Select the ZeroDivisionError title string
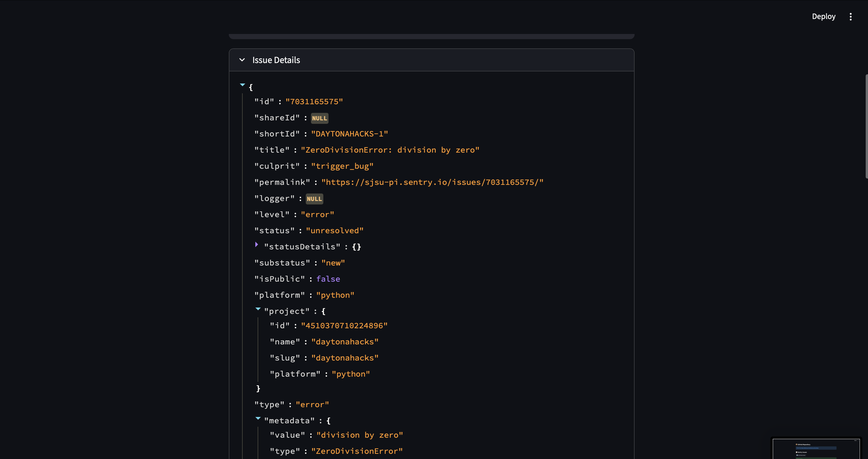Screen dimensions: 868x459 click(x=390, y=150)
